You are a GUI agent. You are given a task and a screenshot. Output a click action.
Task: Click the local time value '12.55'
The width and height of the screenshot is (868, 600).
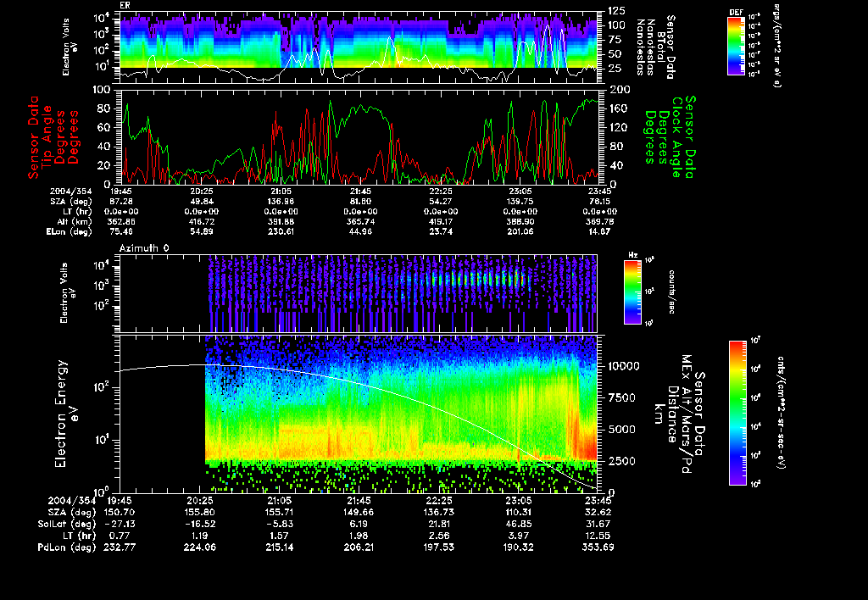tap(598, 536)
